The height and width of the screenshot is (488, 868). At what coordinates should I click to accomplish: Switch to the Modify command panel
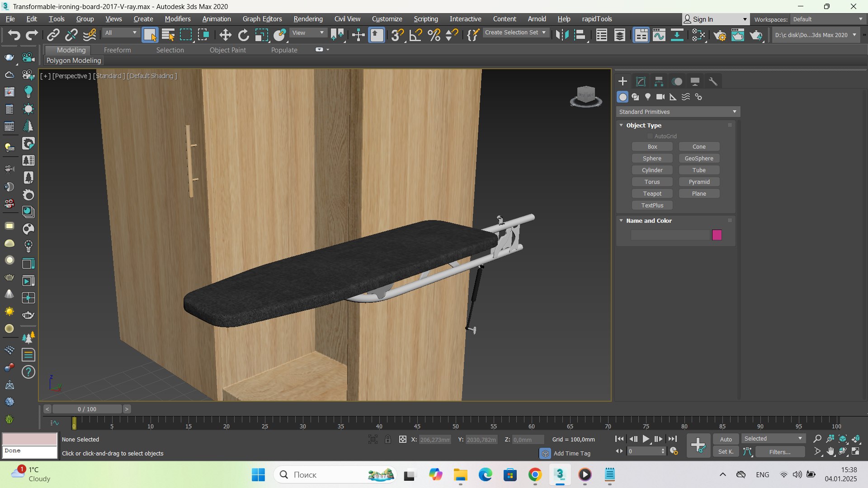click(641, 81)
